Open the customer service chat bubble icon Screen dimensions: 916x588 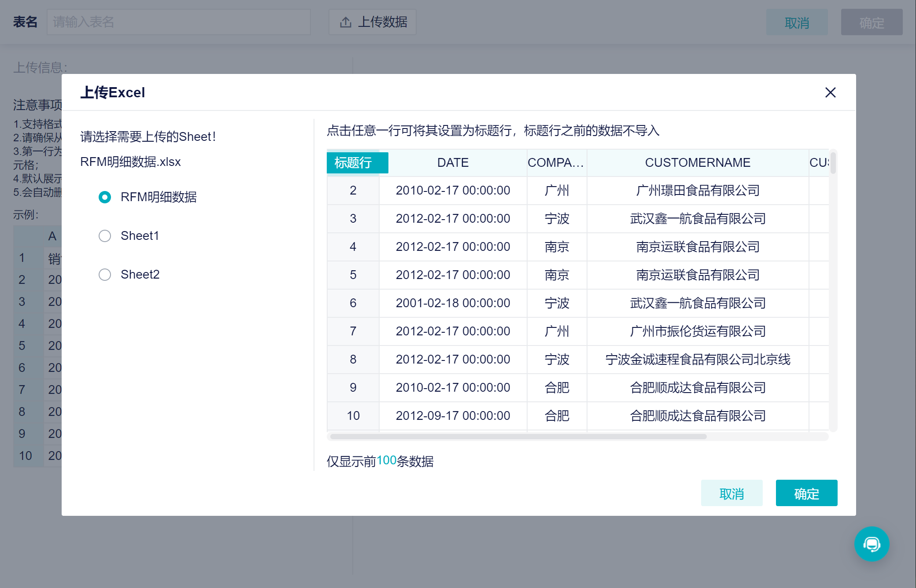(x=872, y=544)
